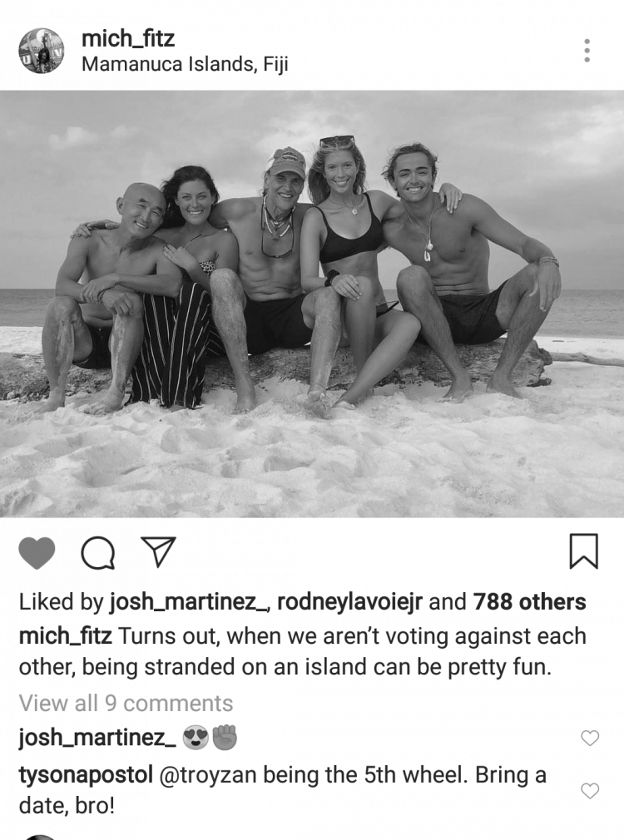Open mich_fitz username in post header

(x=127, y=38)
